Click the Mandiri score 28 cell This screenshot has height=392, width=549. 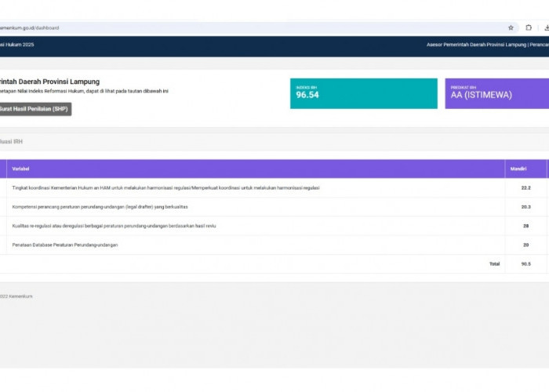click(x=525, y=226)
